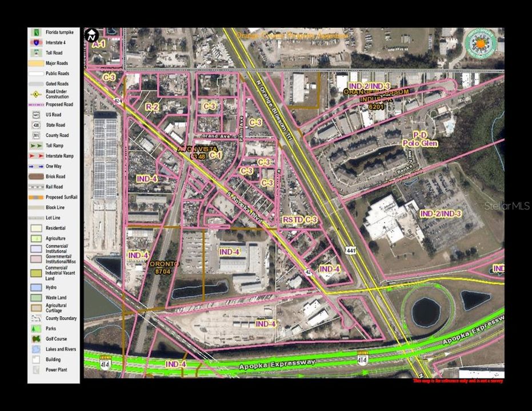Viewport: 532px width, 411px height.
Task: Click the Interstate Ramp red arrows icon
Action: click(35, 155)
